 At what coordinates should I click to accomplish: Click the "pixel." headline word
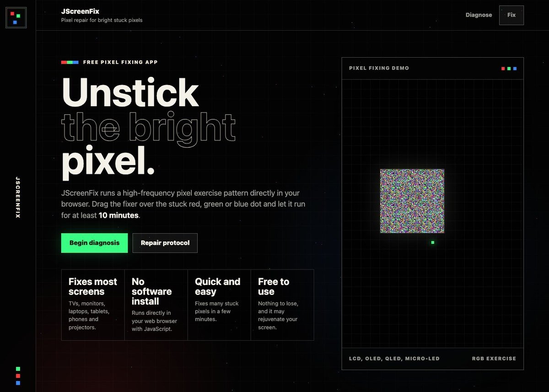point(108,162)
